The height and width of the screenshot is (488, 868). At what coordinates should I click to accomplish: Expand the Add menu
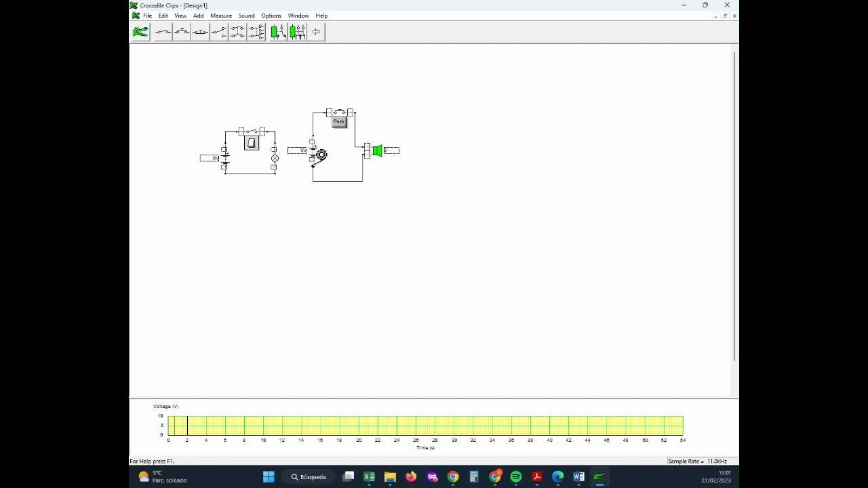pos(198,16)
